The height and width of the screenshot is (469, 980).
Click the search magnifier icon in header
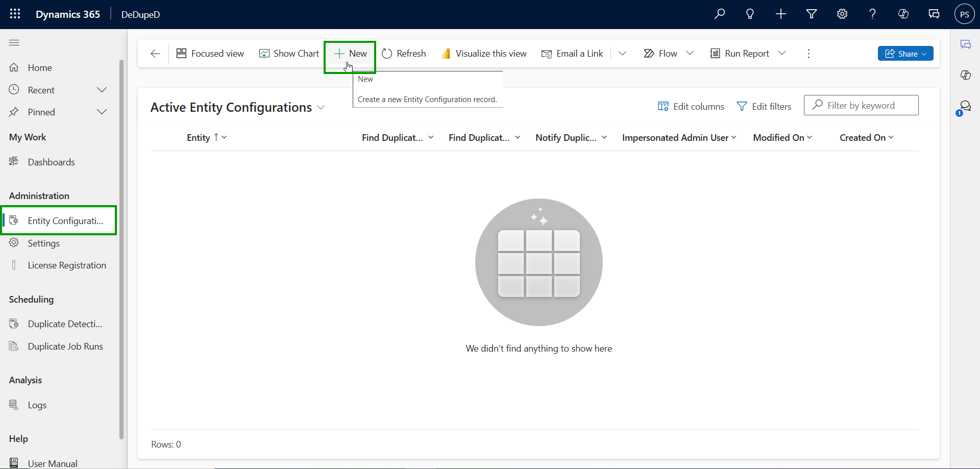pos(720,14)
